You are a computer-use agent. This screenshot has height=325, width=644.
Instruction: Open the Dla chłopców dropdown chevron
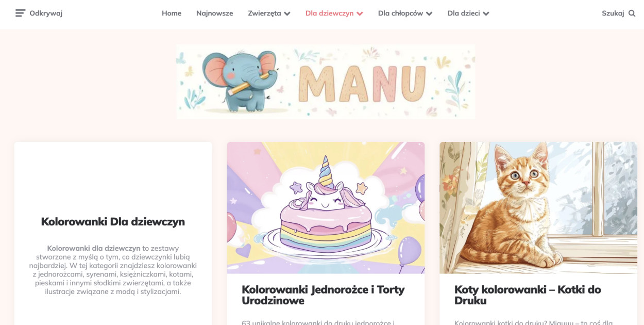(x=429, y=14)
